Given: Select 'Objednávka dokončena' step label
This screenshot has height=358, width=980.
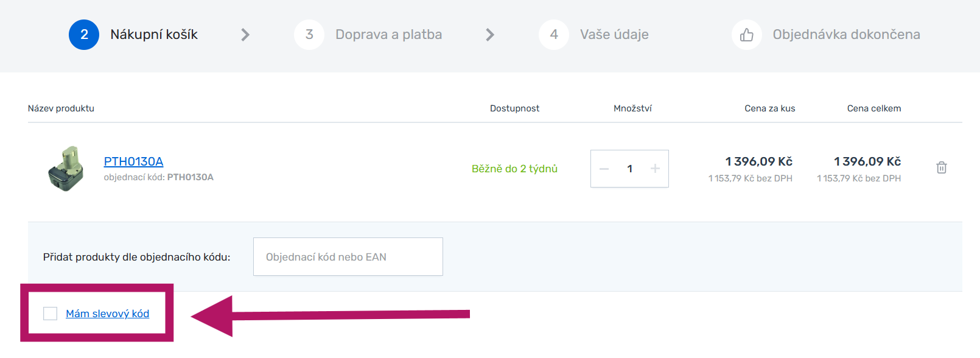Looking at the screenshot, I should pyautogui.click(x=846, y=35).
